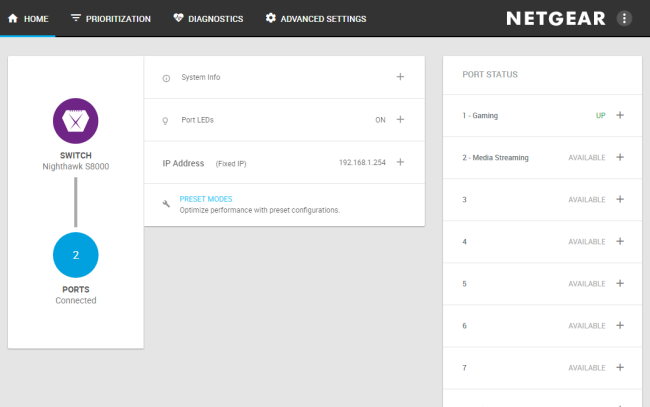Expand the System Info section

click(x=400, y=77)
